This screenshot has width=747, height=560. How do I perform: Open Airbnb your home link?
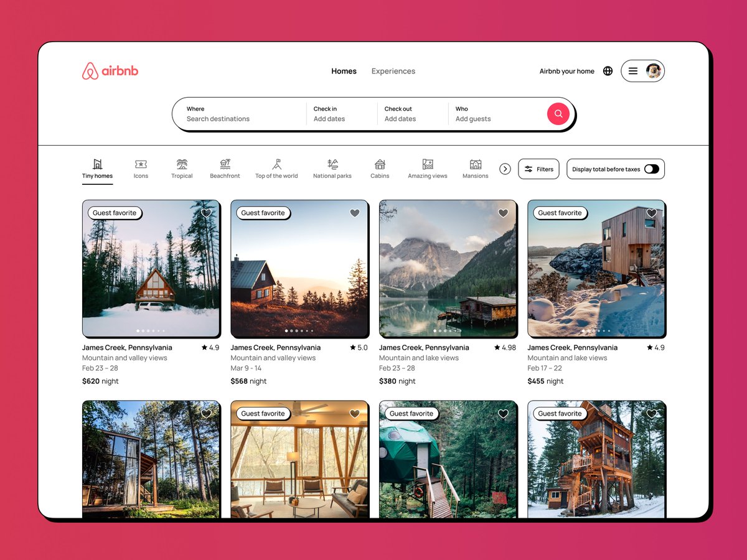coord(567,71)
